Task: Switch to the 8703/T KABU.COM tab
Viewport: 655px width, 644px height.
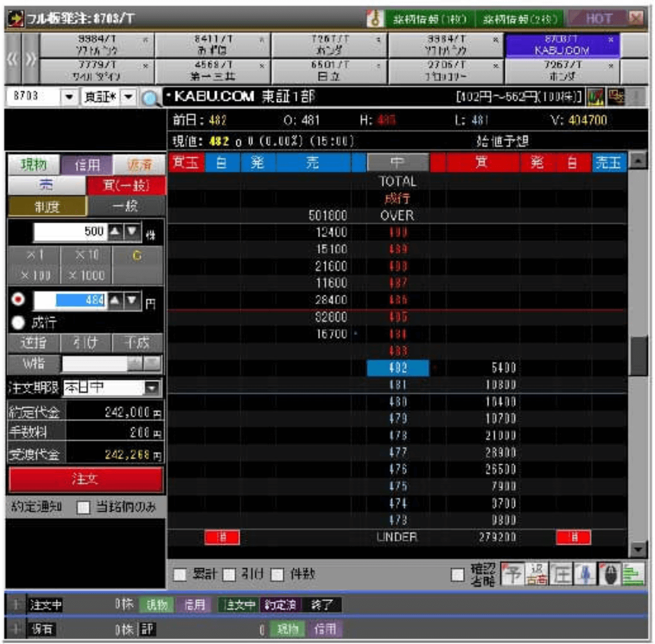Action: pos(562,45)
